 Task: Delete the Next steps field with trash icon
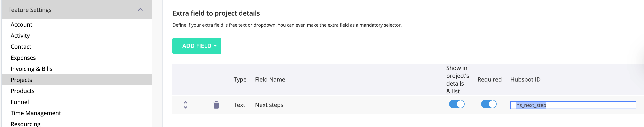pyautogui.click(x=216, y=105)
